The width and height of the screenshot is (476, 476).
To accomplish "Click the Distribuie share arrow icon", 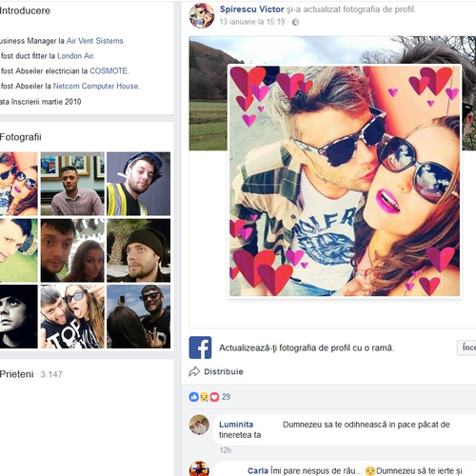I will coord(194,371).
